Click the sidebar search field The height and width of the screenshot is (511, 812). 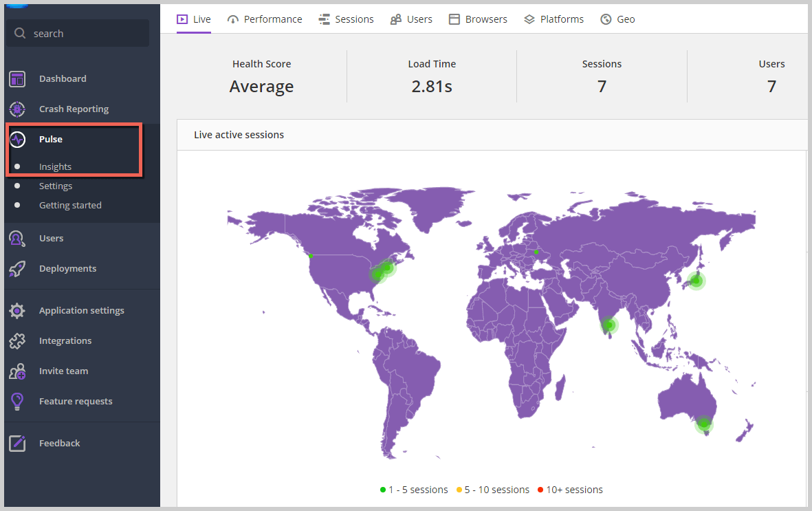pos(78,34)
